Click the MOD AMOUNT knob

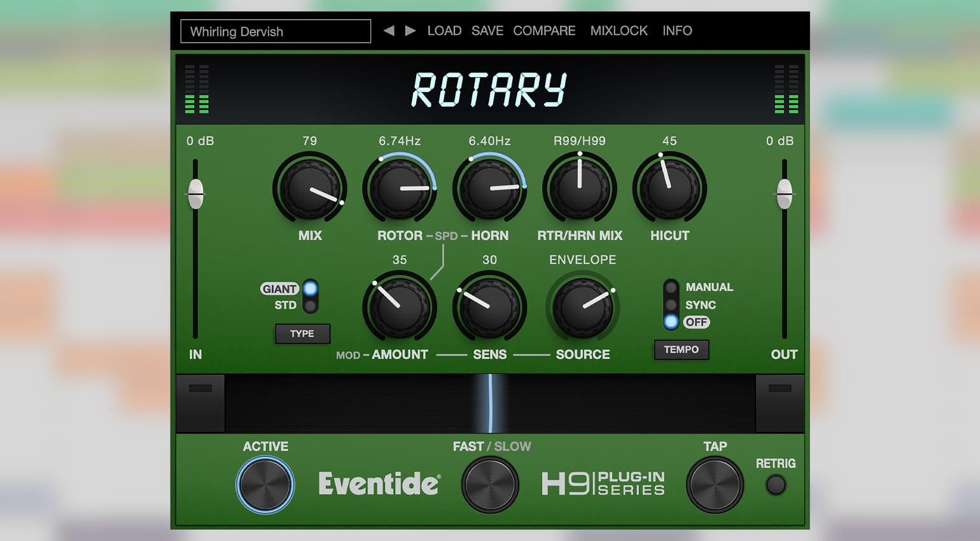click(x=399, y=307)
